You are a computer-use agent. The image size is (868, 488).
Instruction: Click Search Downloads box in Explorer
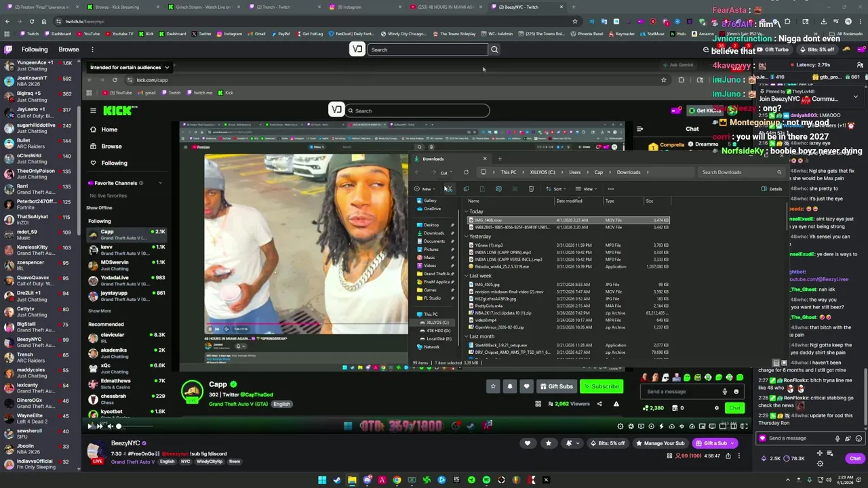coord(741,172)
